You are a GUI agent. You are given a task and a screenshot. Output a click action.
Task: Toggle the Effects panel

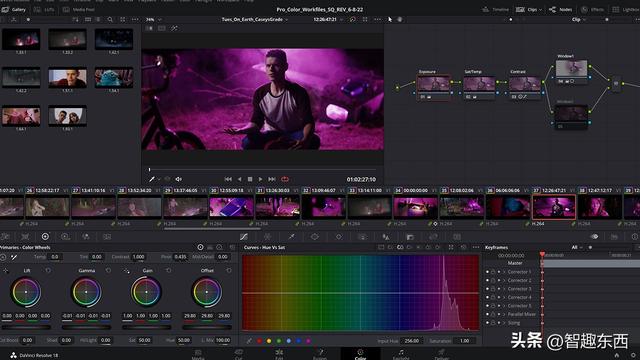click(592, 9)
